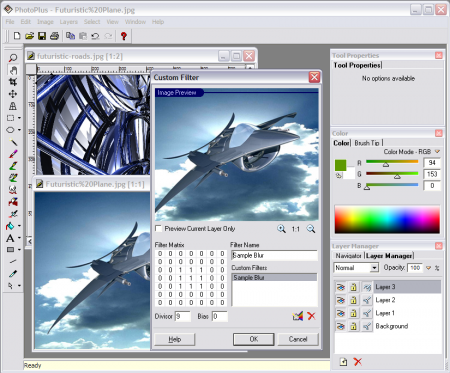Select the Text tool

[x=10, y=238]
